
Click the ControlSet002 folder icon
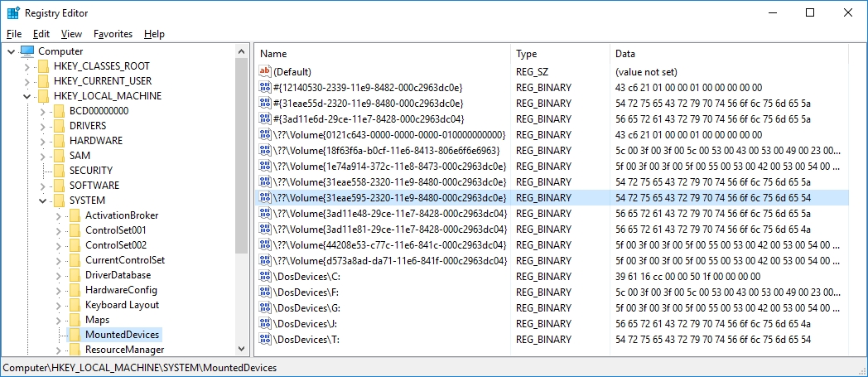coord(75,246)
